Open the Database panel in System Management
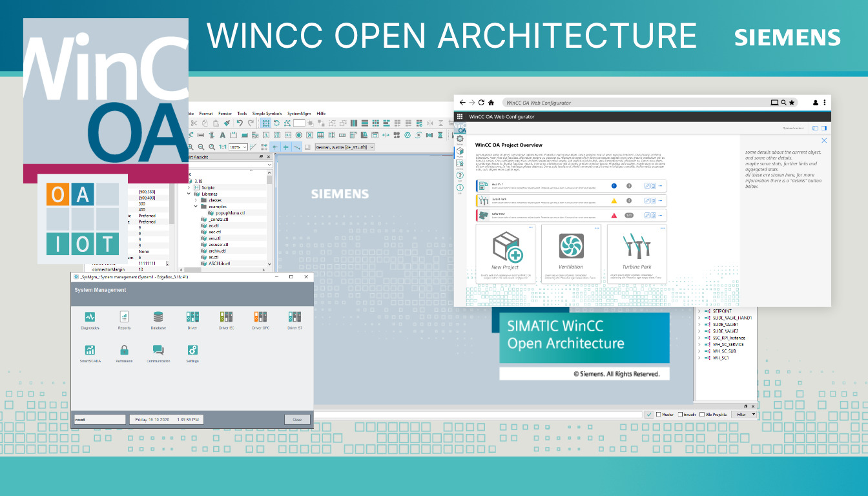The width and height of the screenshot is (868, 496). (x=158, y=318)
